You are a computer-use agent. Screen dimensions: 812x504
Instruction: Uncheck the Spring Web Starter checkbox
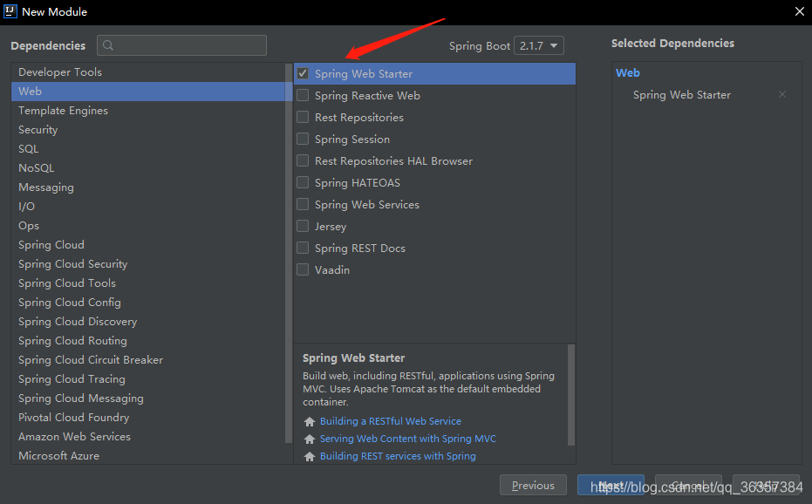coord(303,73)
